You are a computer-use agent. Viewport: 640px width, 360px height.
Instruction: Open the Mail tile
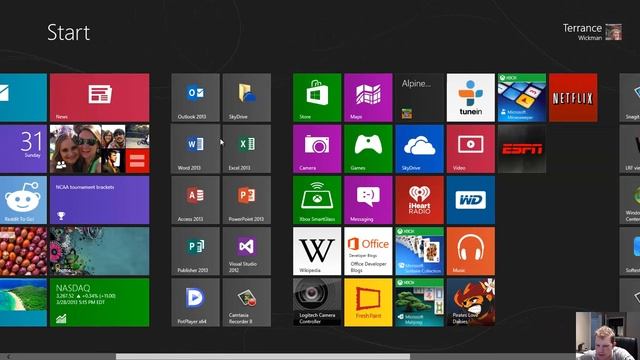pos(23,98)
